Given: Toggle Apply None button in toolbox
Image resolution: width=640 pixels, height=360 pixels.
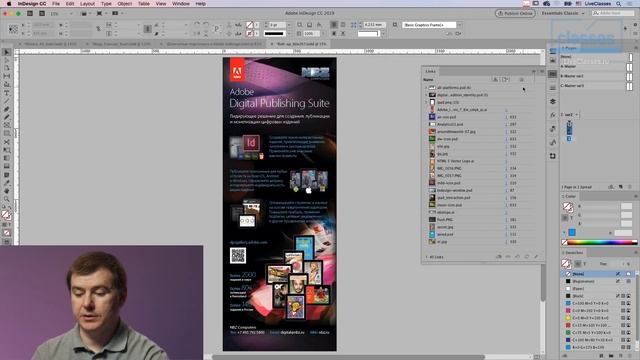Looking at the screenshot, I should [x=7, y=233].
